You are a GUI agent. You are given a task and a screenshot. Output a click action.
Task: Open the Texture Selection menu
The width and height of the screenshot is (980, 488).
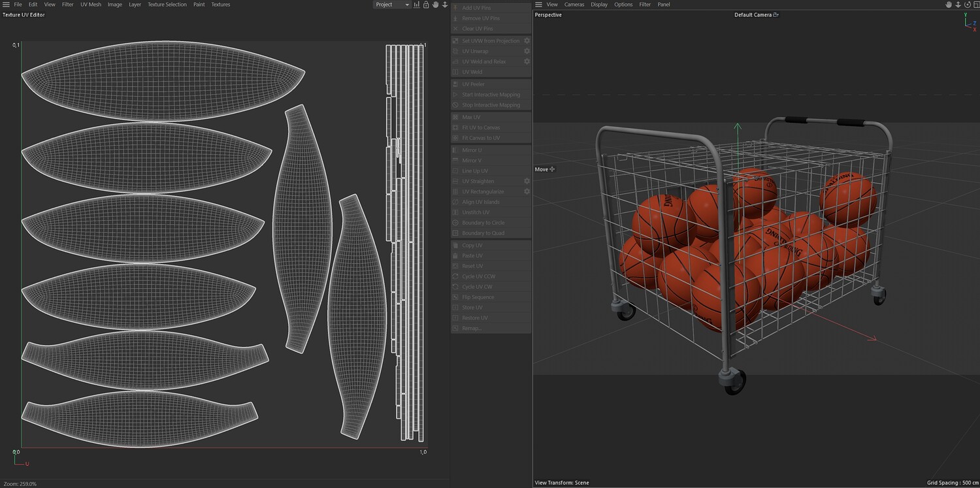tap(167, 5)
